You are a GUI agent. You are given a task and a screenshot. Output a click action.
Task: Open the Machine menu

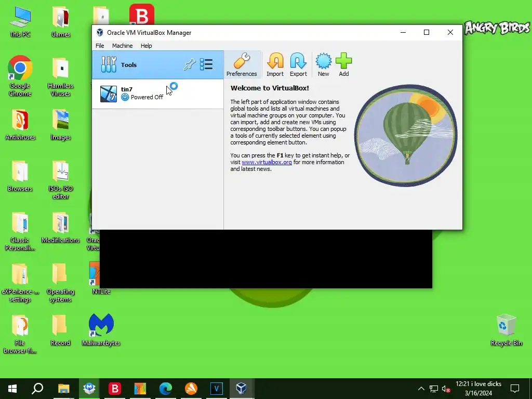pyautogui.click(x=123, y=46)
